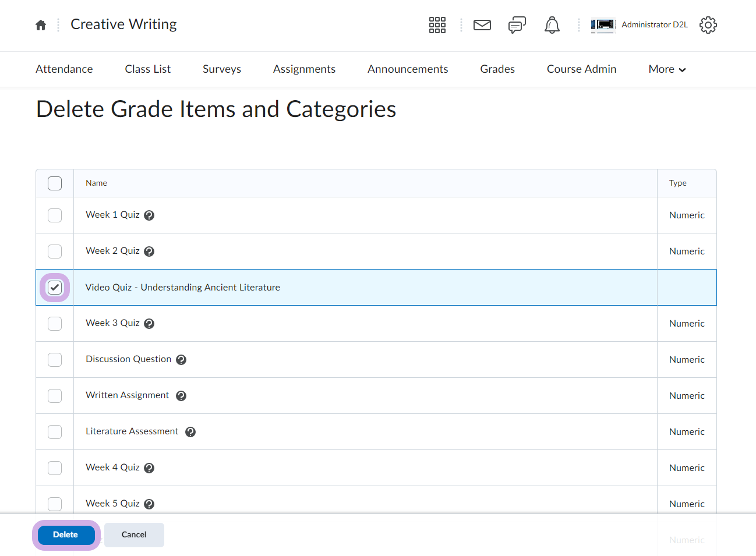Go to the course home icon
The image size is (756, 556).
coord(41,25)
